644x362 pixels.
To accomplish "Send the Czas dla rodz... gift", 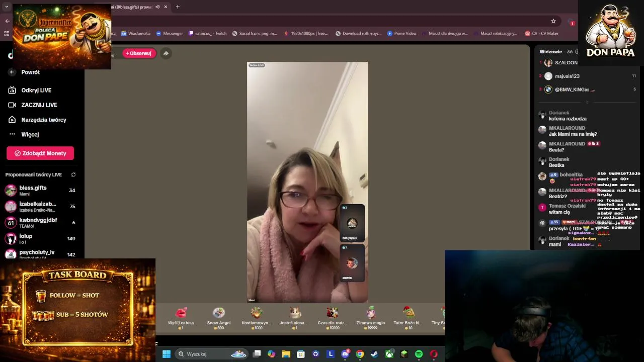I will click(332, 318).
